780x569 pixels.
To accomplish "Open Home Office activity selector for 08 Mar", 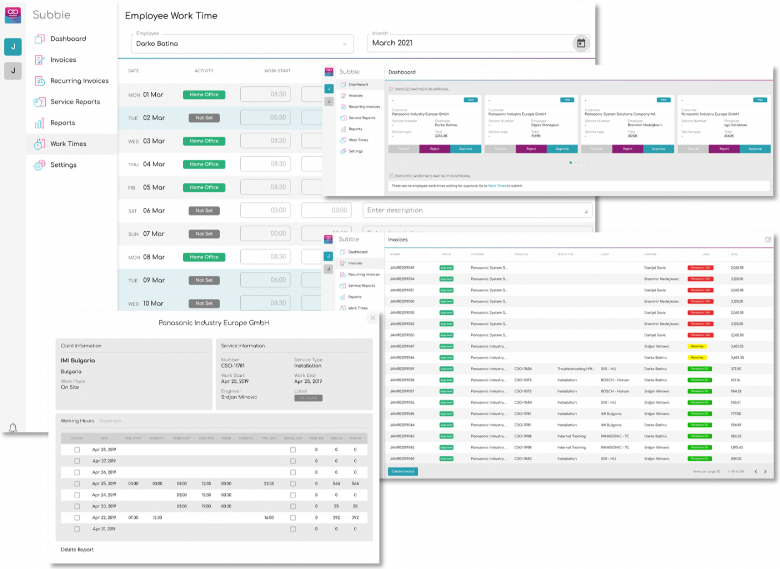I will click(x=204, y=257).
